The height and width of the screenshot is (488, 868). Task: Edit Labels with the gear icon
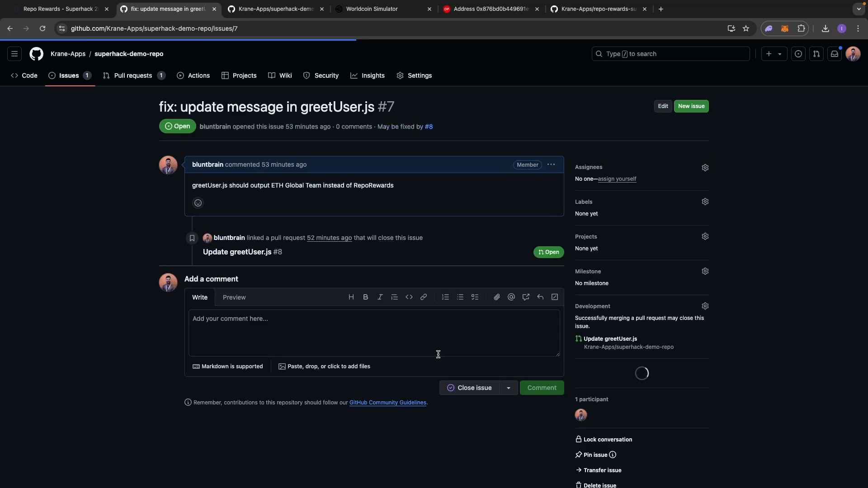(x=705, y=202)
